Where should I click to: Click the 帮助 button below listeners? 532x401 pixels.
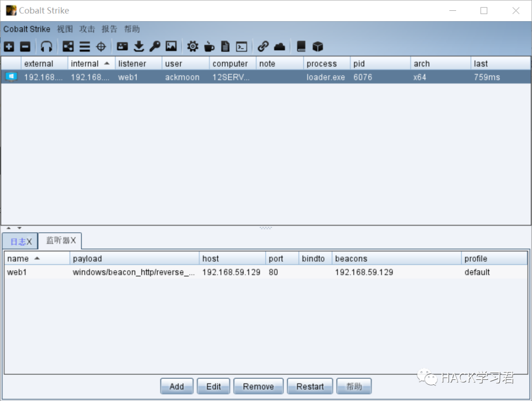pos(354,386)
